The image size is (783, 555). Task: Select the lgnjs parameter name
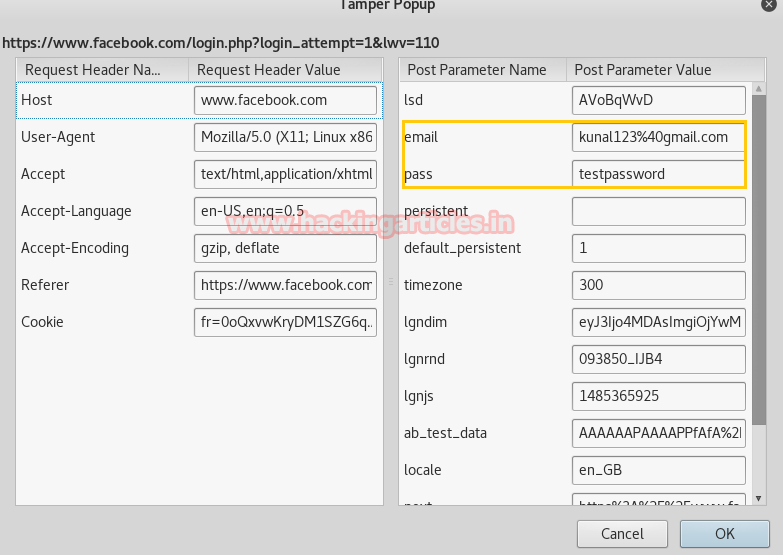pos(418,397)
